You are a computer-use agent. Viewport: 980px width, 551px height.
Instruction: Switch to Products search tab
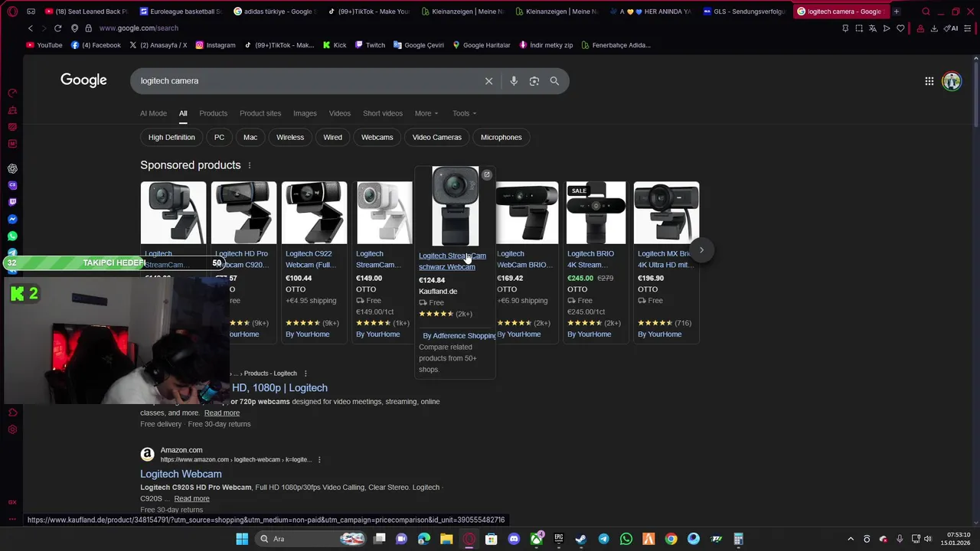tap(213, 113)
